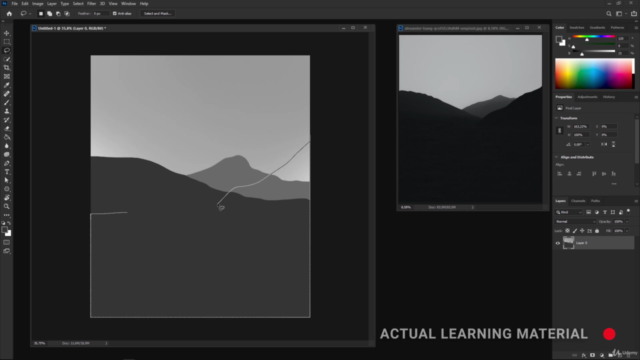The width and height of the screenshot is (640, 360).
Task: Select the Pen tool
Action: 7,163
